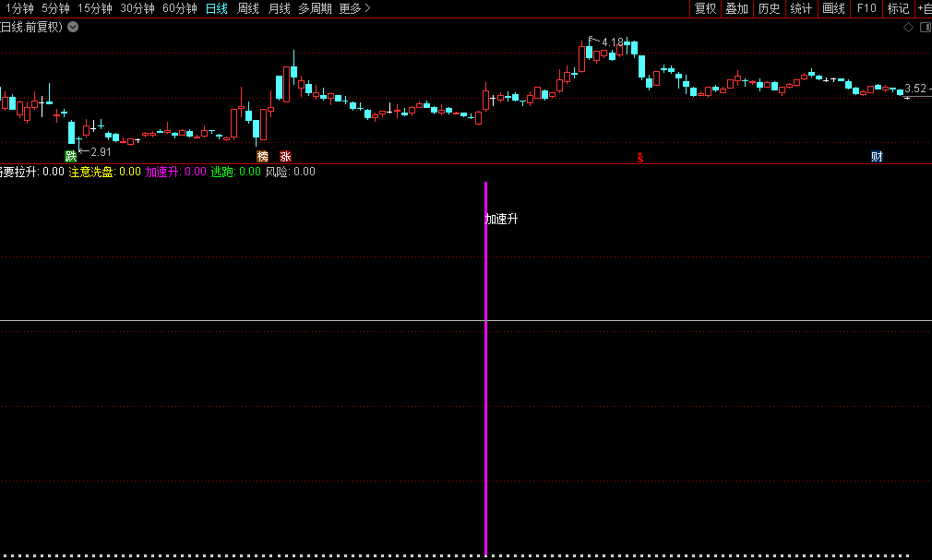Click the 叠加 overlay button
932x560 pixels.
(736, 8)
